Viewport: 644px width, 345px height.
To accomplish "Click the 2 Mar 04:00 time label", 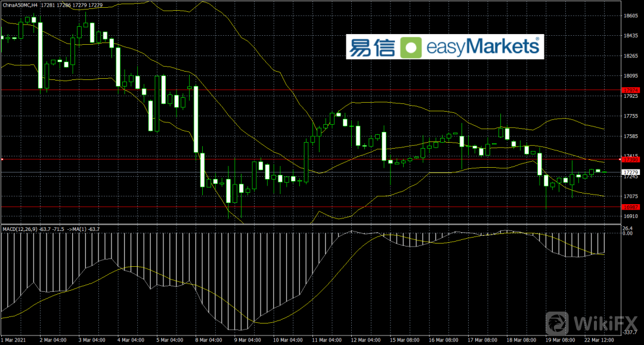I will [x=52, y=340].
